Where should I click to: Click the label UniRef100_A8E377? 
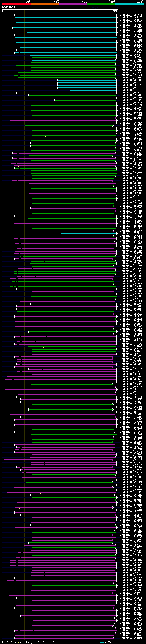[131, 82]
